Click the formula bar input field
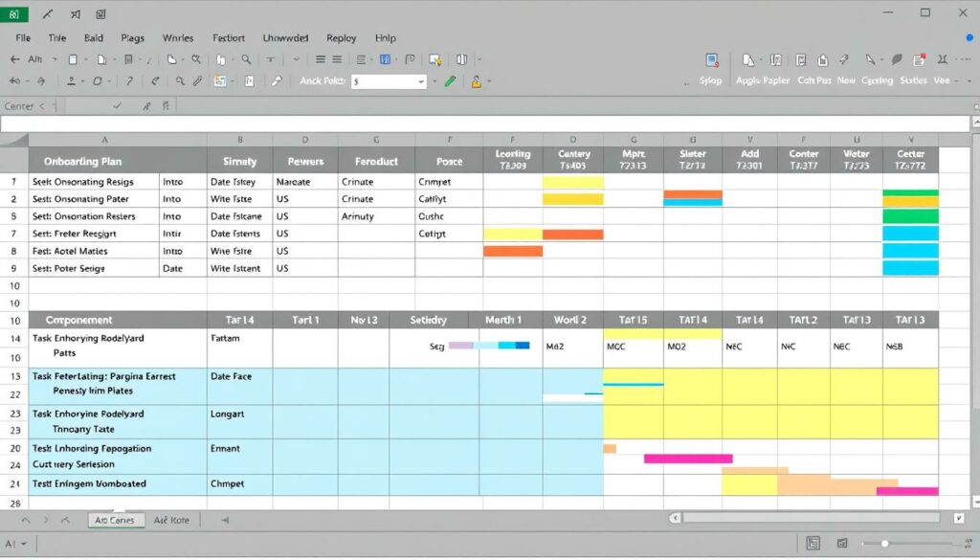Image resolution: width=980 pixels, height=560 pixels. pos(484,123)
